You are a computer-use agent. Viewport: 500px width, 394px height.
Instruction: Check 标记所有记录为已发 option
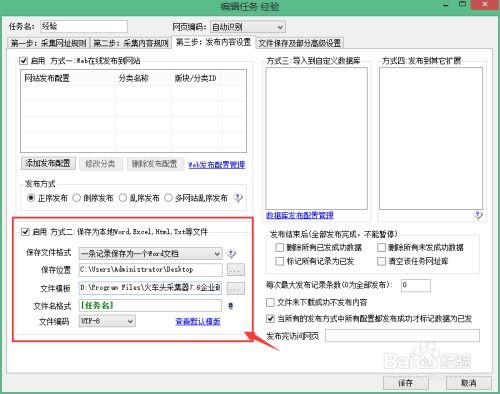point(279,261)
